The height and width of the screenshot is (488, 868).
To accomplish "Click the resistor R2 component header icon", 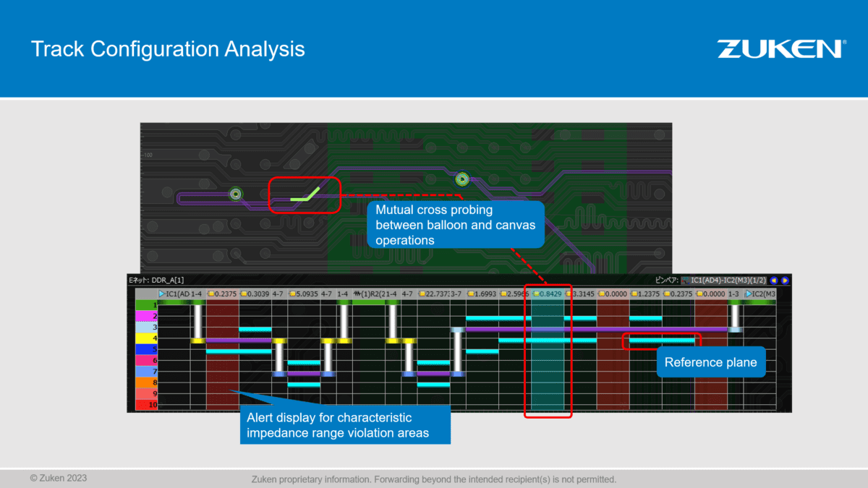I will 357,294.
